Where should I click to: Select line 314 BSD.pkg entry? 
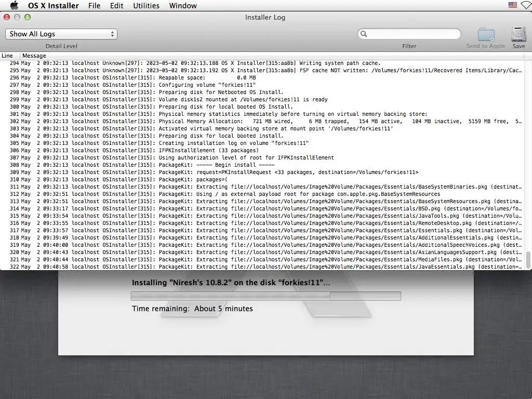point(262,209)
